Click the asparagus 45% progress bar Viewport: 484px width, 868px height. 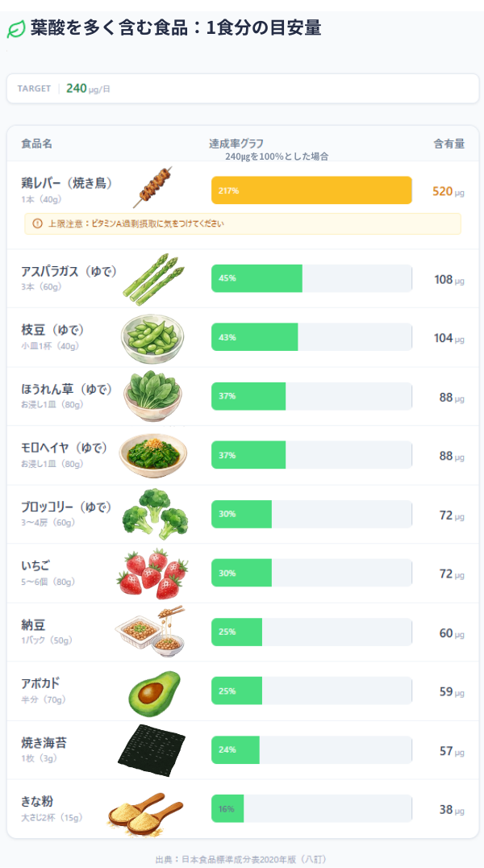click(x=257, y=278)
